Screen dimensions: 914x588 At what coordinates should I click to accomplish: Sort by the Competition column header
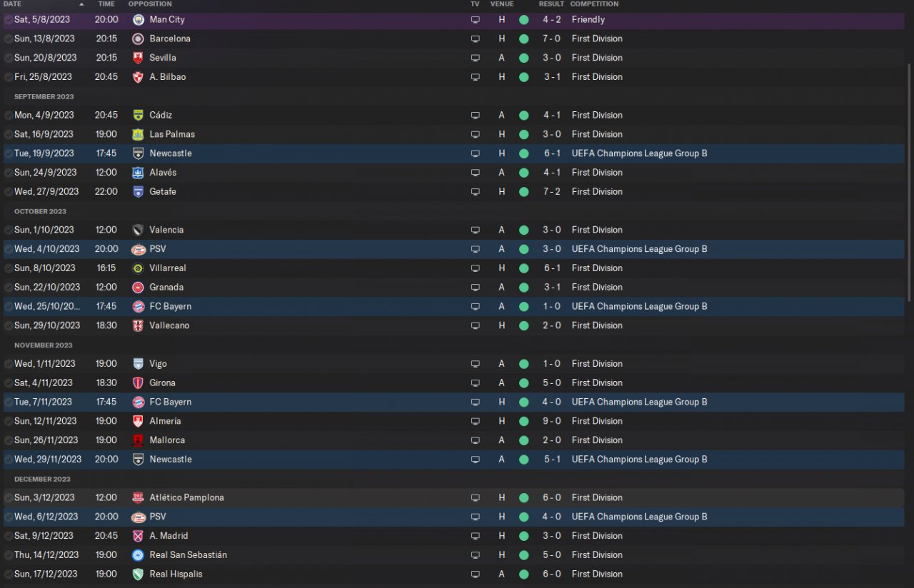[594, 4]
